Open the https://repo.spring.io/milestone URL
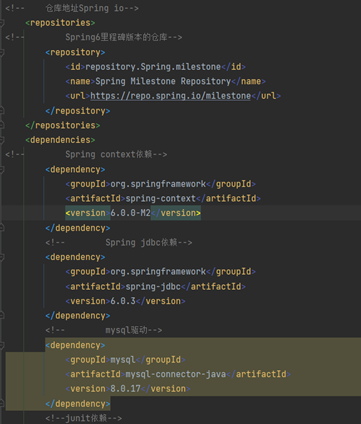The image size is (361, 424). [x=170, y=96]
